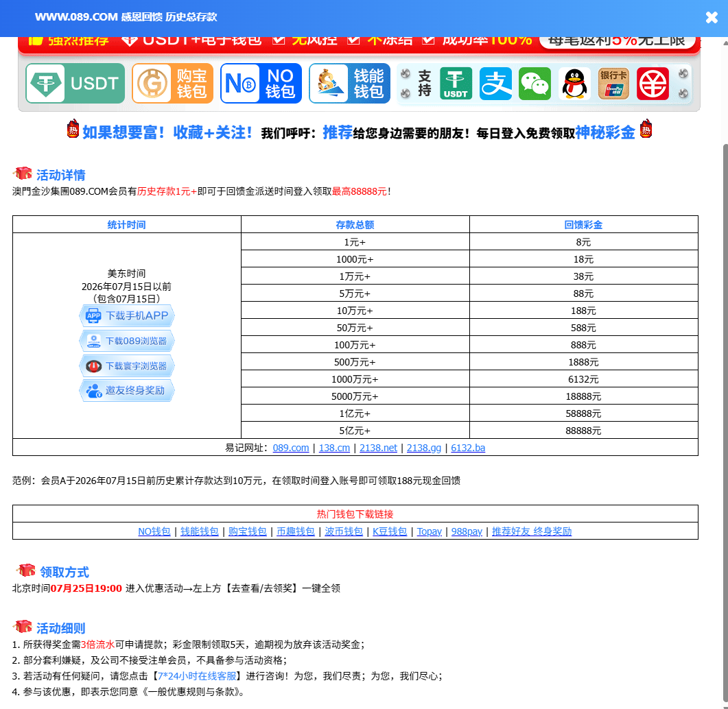Click the 5亿元+ deposit cell
The width and height of the screenshot is (728, 709).
pyautogui.click(x=355, y=431)
